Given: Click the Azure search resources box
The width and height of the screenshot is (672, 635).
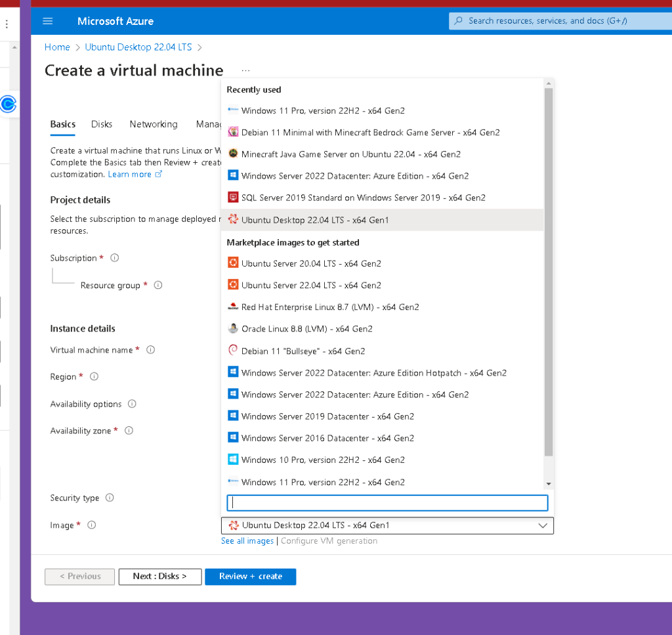Looking at the screenshot, I should point(560,20).
